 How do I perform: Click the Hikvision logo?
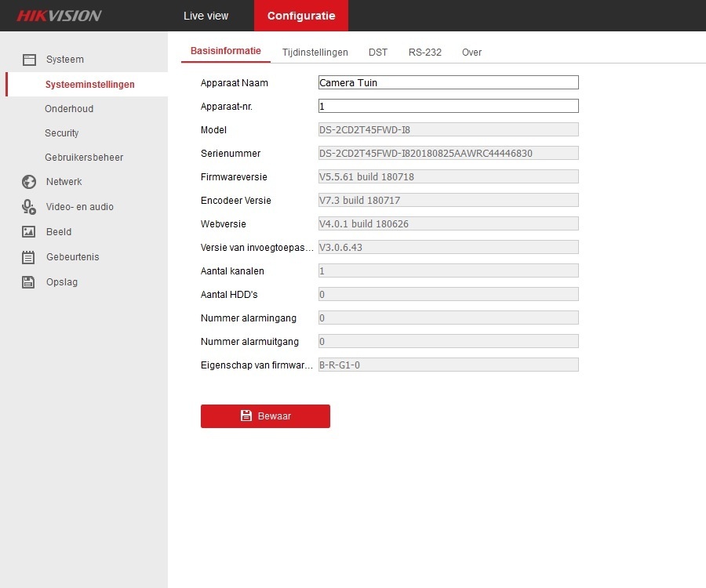coord(59,16)
